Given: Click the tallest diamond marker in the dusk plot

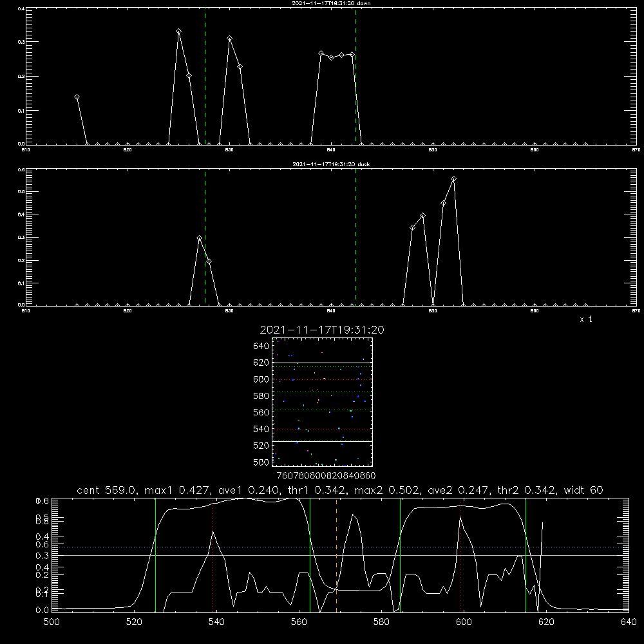Looking at the screenshot, I should coord(453,178).
